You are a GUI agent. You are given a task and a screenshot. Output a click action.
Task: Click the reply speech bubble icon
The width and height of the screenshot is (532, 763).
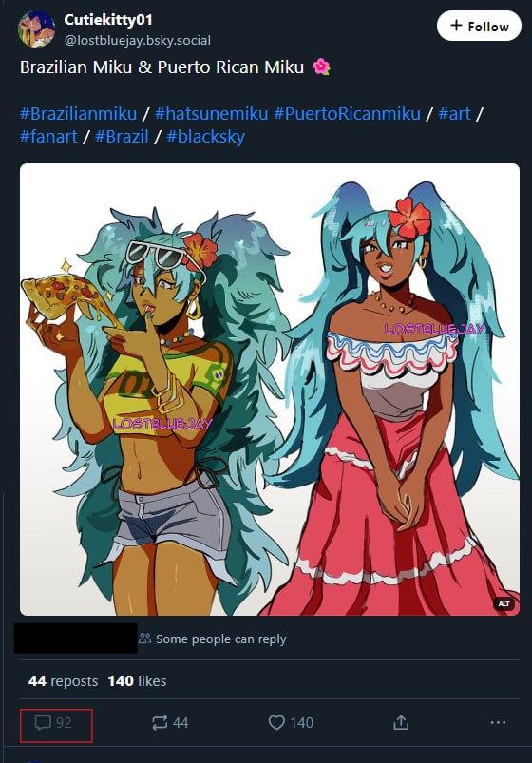point(43,722)
